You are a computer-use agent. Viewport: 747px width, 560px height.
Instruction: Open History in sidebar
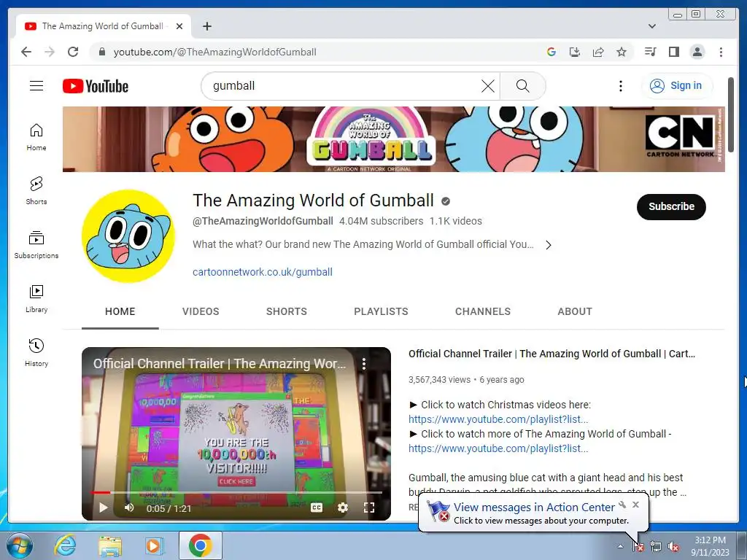point(36,352)
